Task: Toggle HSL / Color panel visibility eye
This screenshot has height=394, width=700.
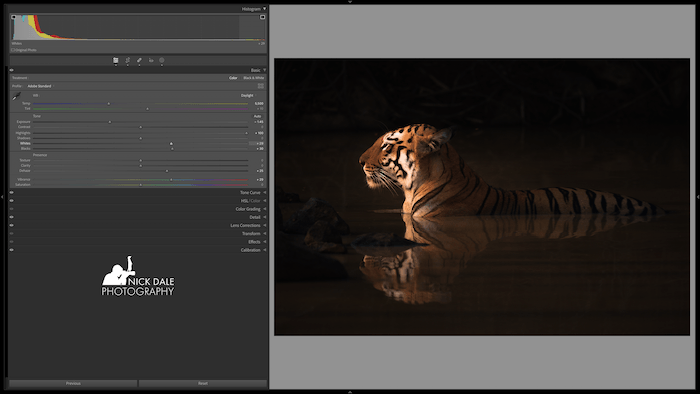Action: click(x=12, y=200)
